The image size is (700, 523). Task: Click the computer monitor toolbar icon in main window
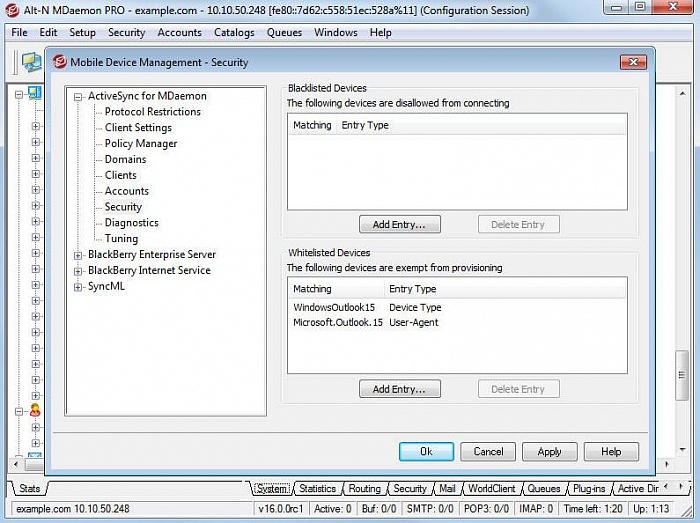[x=31, y=62]
